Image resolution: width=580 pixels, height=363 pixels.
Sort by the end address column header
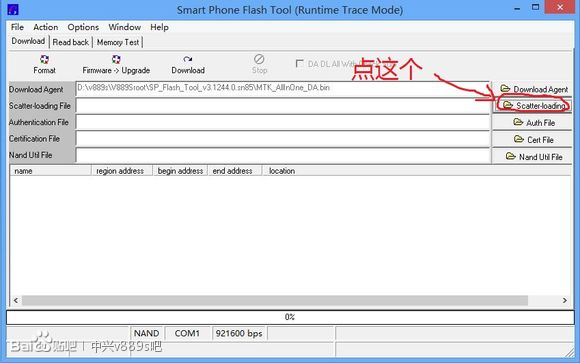point(235,171)
